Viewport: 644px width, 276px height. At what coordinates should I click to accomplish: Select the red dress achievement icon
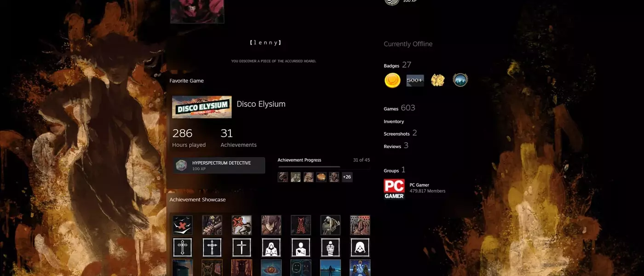point(301,225)
